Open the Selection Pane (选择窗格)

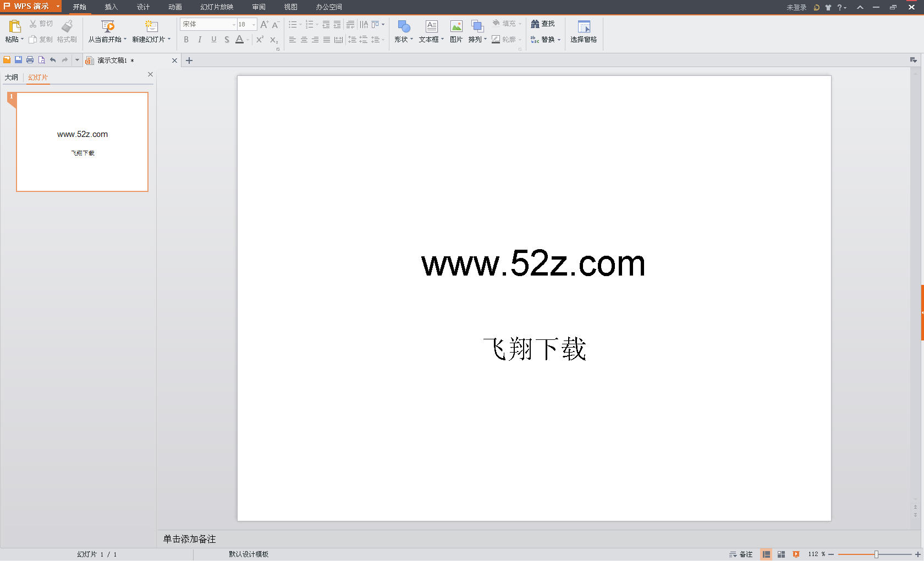click(584, 31)
